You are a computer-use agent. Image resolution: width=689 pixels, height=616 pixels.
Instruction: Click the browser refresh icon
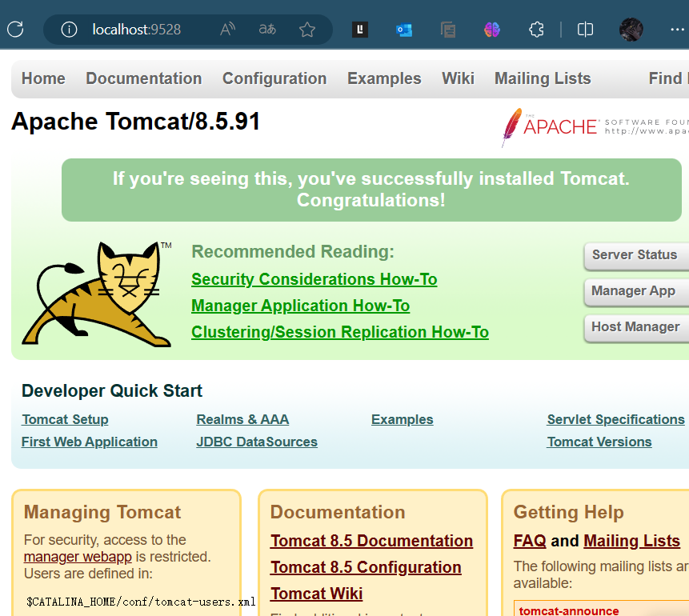coord(15,30)
